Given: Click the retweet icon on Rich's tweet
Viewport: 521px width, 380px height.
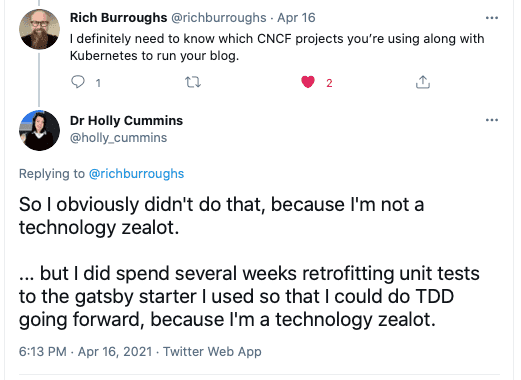Looking at the screenshot, I should pos(193,82).
